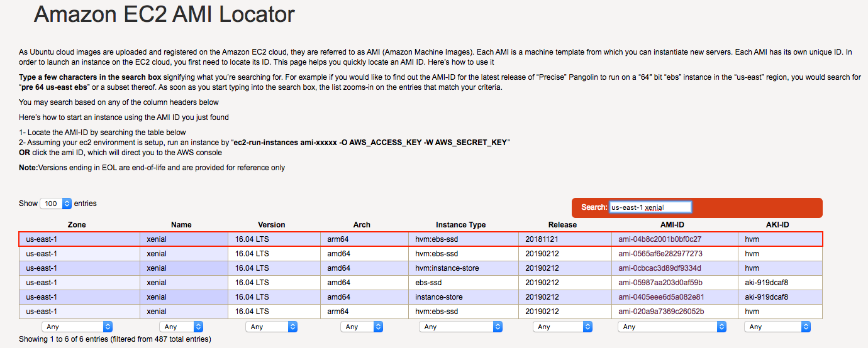This screenshot has width=868, height=348.
Task: Sort by the AKI-ID column header
Action: coord(778,224)
